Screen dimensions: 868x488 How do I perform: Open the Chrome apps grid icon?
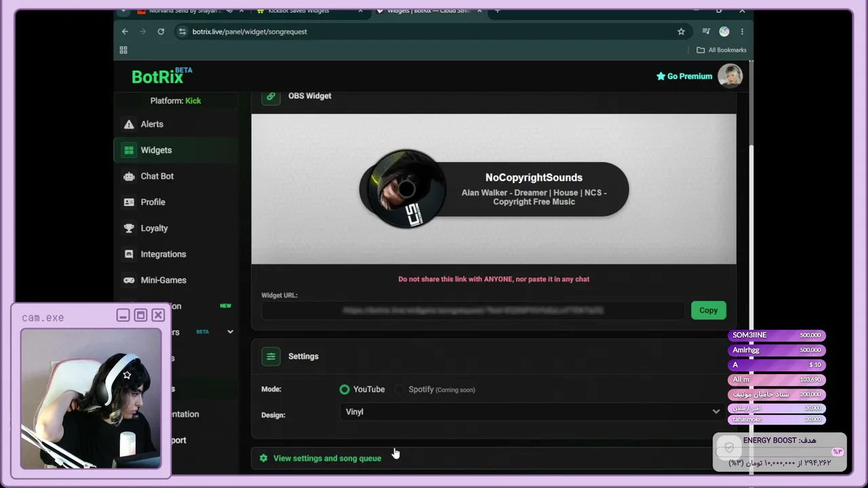pos(123,50)
